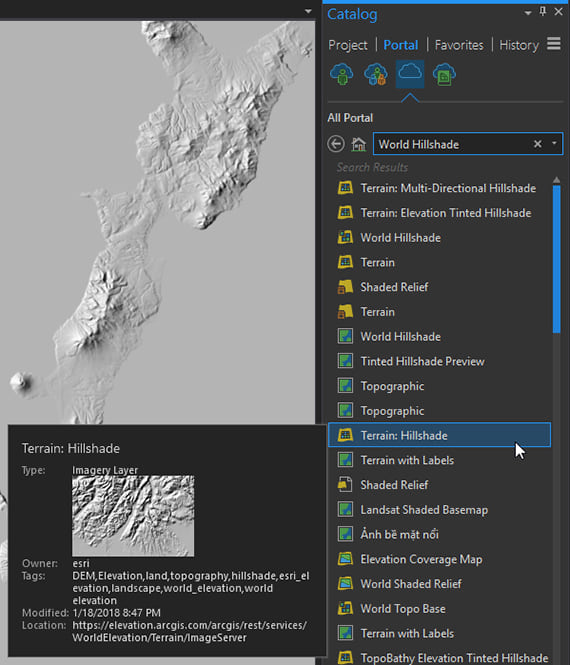Select the Ảnh bề mặt nổi result
Viewport: 570px width, 665px height.
(x=400, y=534)
